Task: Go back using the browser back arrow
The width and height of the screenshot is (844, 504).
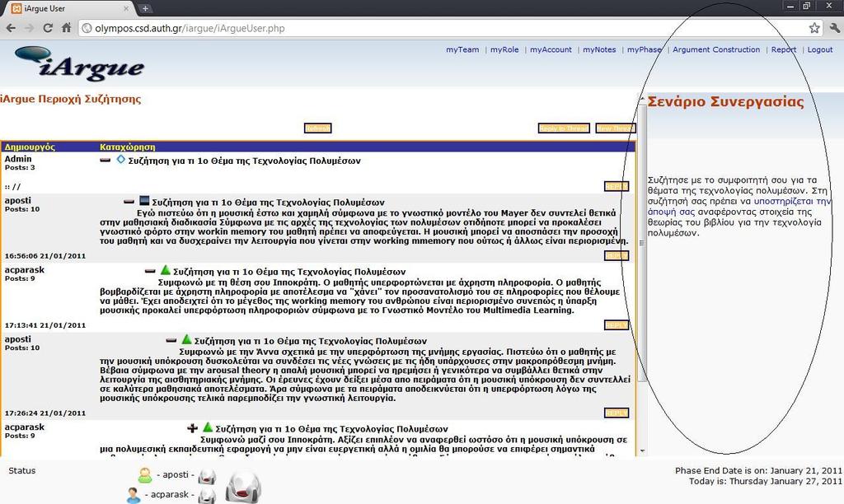Action: (11, 28)
